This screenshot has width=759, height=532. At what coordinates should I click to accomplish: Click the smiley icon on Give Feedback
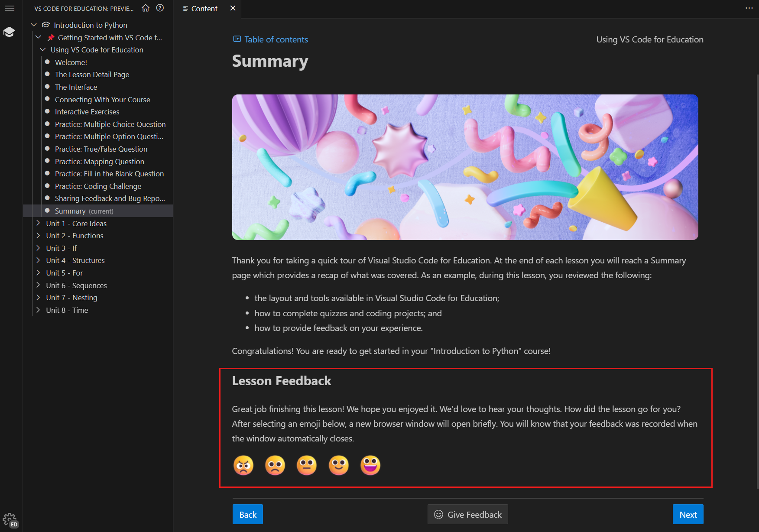(x=438, y=514)
